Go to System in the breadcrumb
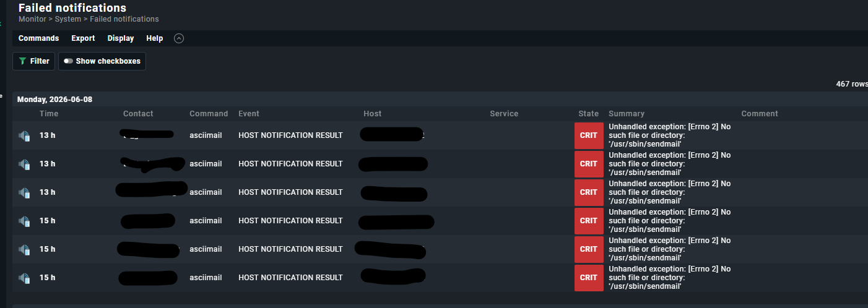 tap(68, 19)
